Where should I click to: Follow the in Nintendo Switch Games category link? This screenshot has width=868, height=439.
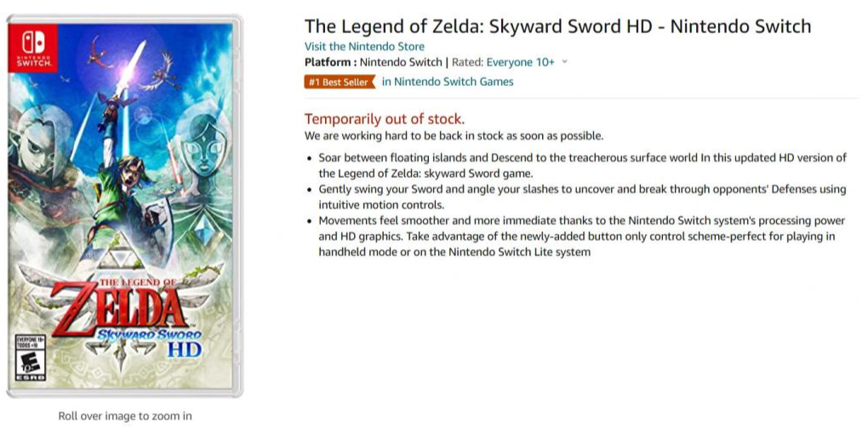click(448, 82)
